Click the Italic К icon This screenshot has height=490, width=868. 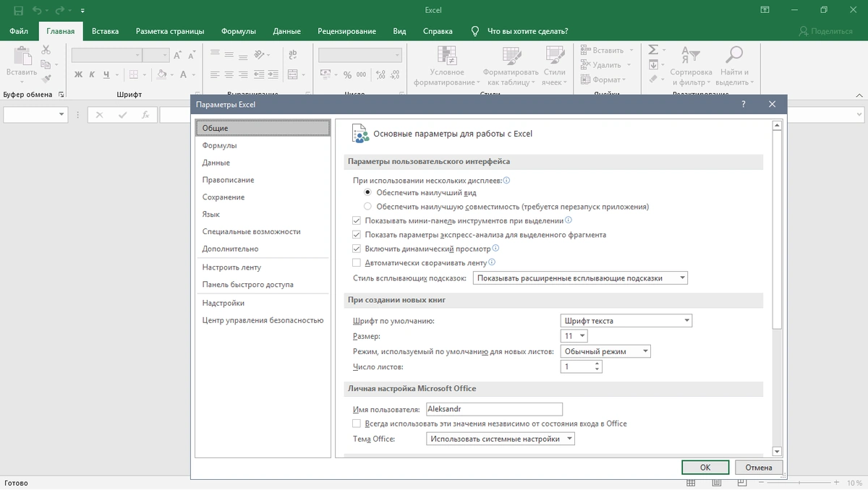click(93, 74)
